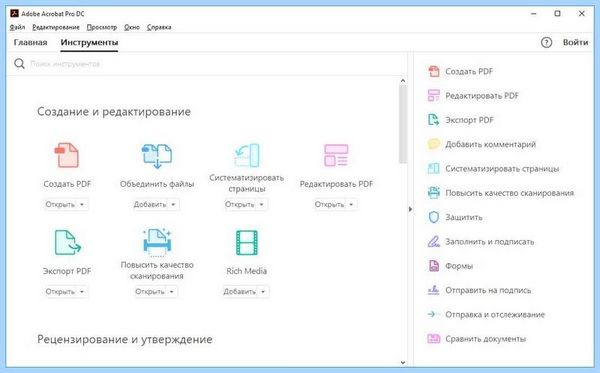Click the Добавить комментарий speech bubble icon

[x=434, y=144]
